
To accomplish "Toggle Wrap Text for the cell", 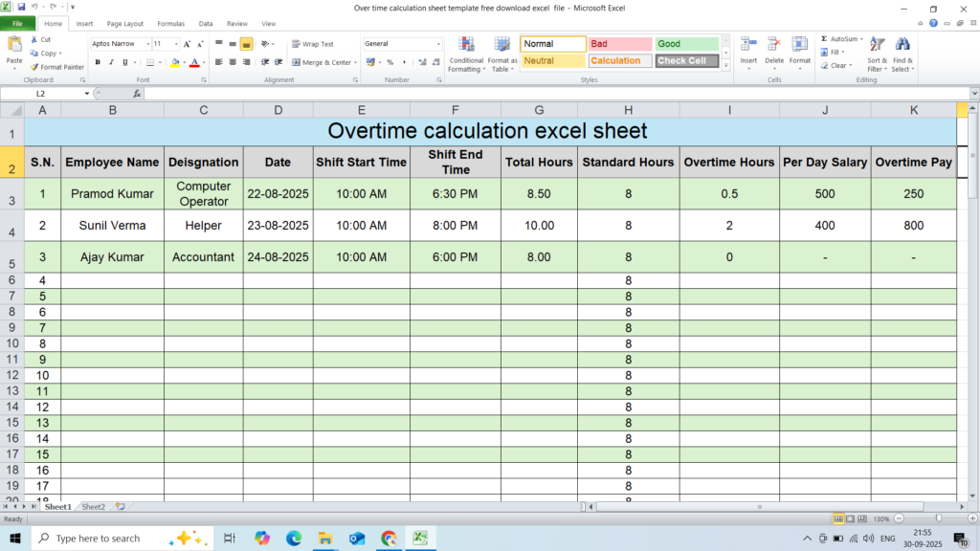I will 312,44.
